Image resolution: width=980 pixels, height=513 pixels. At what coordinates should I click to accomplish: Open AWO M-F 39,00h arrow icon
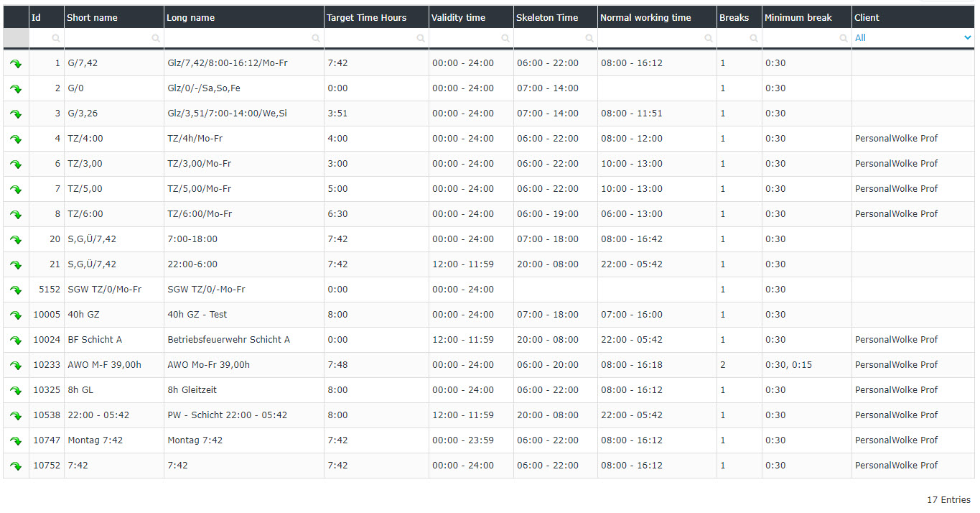click(x=16, y=366)
